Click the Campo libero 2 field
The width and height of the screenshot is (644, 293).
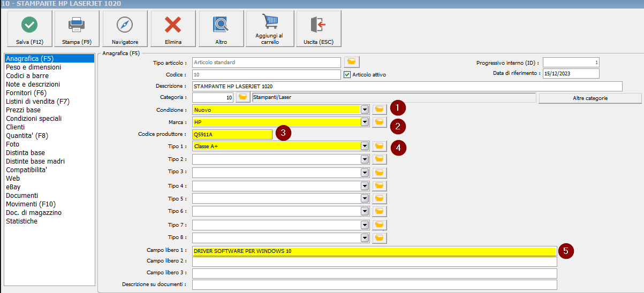374,261
